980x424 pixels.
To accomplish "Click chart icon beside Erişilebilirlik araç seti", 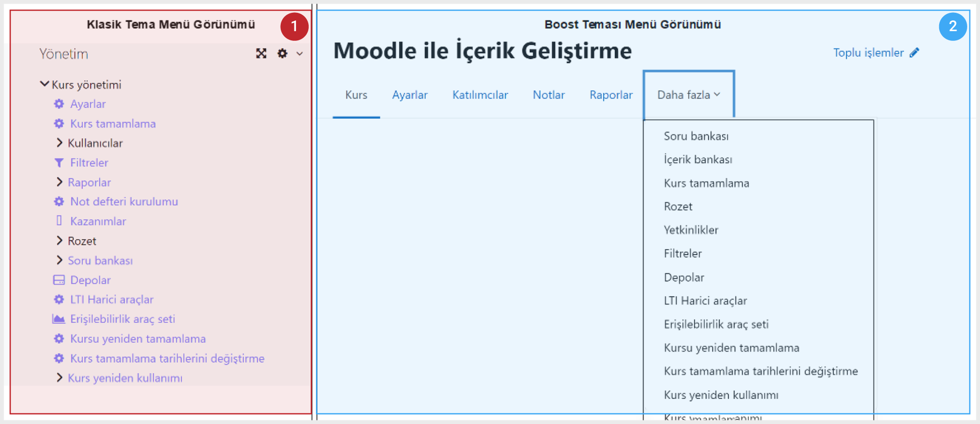I will (59, 319).
